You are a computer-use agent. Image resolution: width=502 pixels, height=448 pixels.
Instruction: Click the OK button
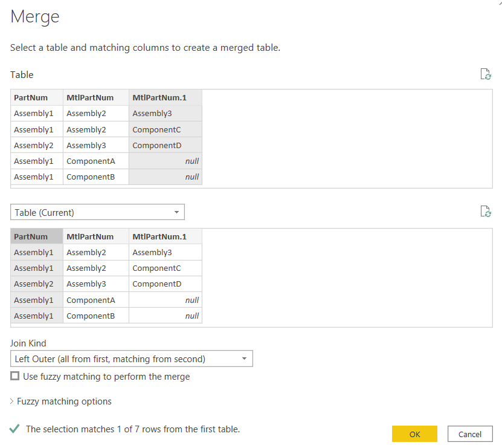coord(414,434)
